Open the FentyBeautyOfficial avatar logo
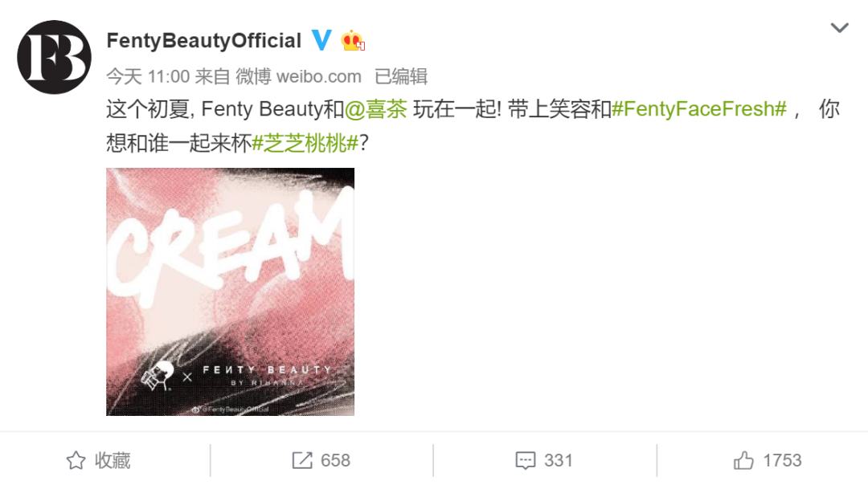 pyautogui.click(x=55, y=57)
